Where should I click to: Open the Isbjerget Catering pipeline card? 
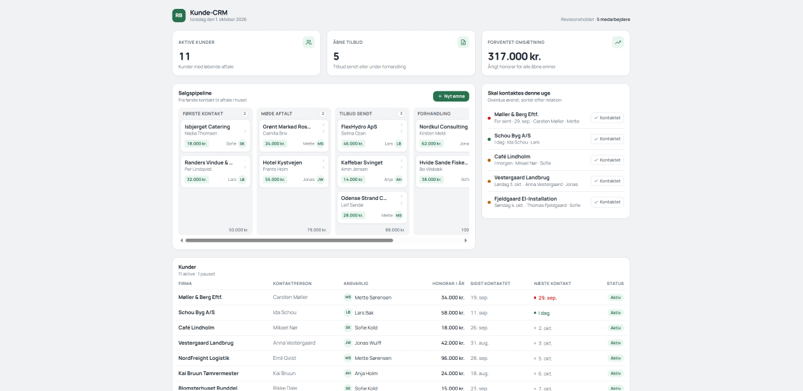point(216,136)
